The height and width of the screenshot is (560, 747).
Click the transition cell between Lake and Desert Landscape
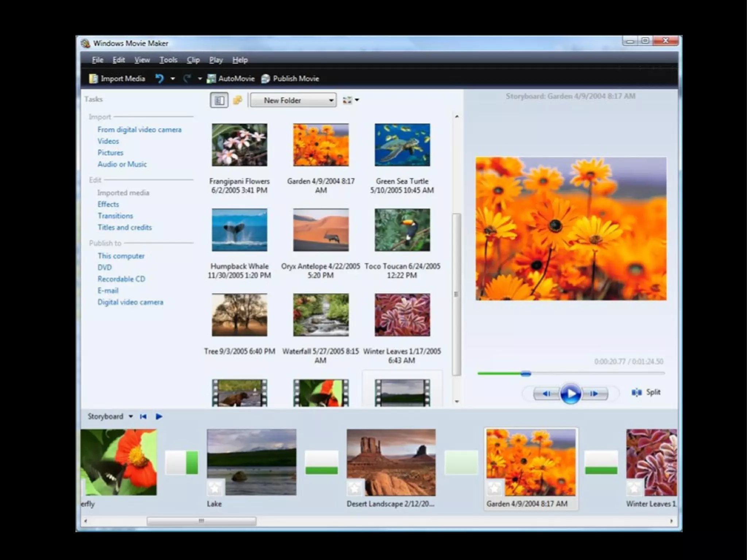(321, 462)
